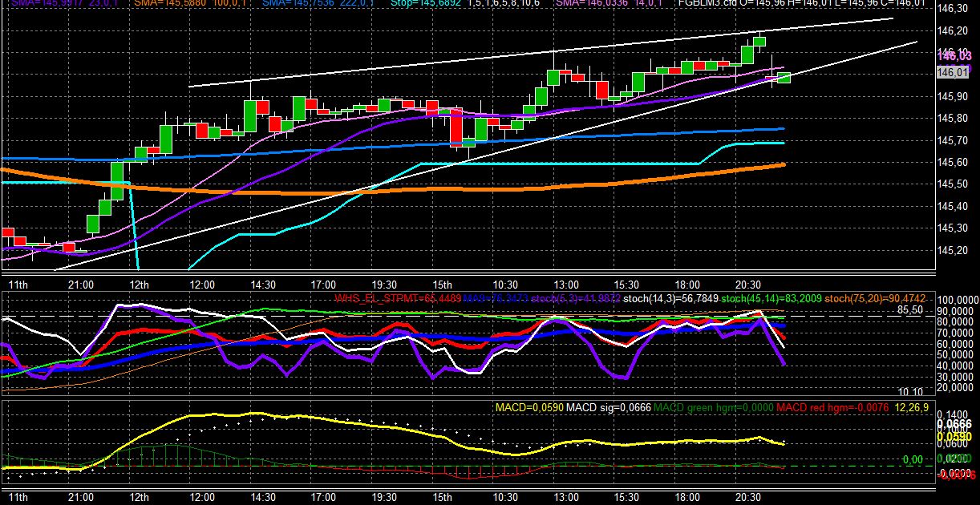
Task: Click the 20:30 time label under MACD panel
Action: (747, 497)
